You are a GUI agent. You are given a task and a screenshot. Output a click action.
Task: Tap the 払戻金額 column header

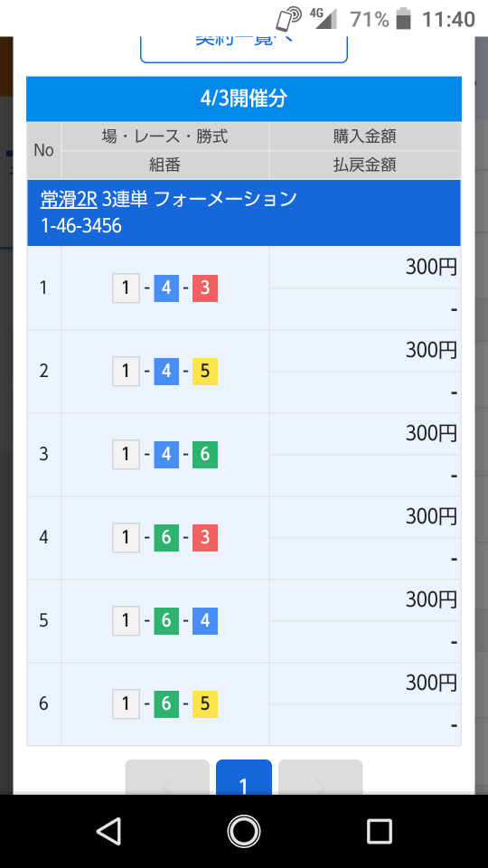[x=364, y=165]
